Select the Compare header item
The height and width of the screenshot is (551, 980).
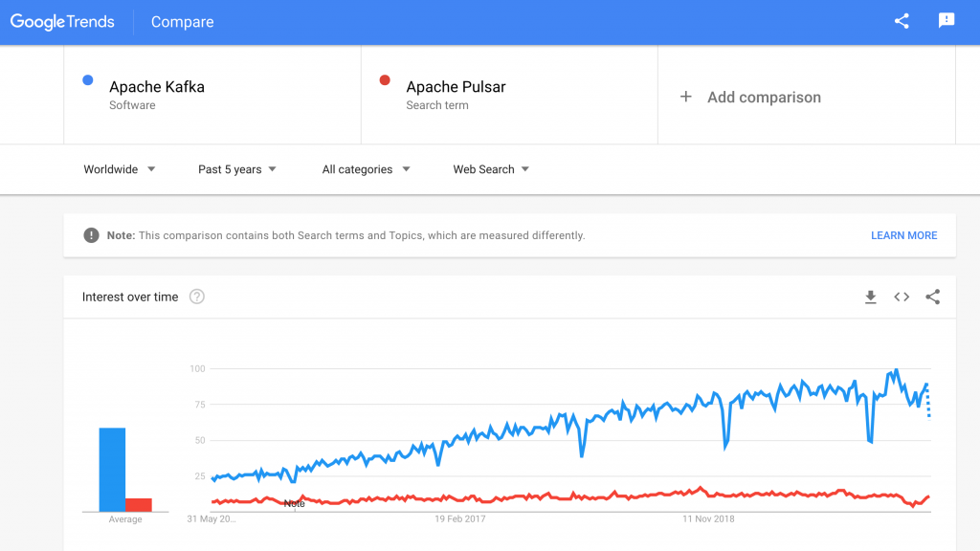[181, 21]
